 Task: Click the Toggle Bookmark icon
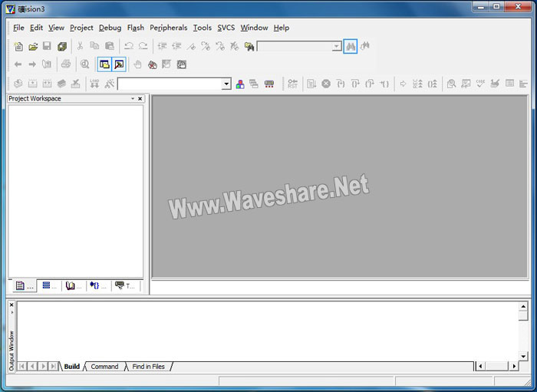tap(191, 46)
